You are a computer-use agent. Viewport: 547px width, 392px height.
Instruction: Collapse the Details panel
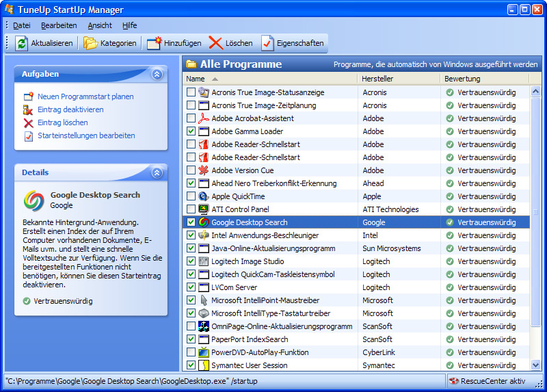coord(157,172)
